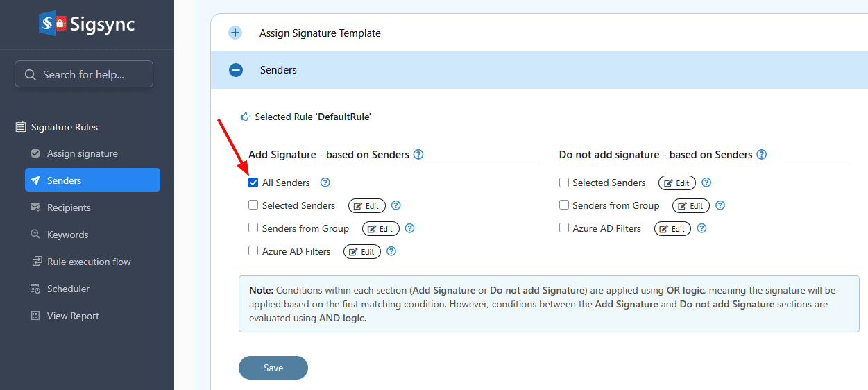Enable Senders from Group under Add Signature
The width and height of the screenshot is (868, 390).
[253, 228]
